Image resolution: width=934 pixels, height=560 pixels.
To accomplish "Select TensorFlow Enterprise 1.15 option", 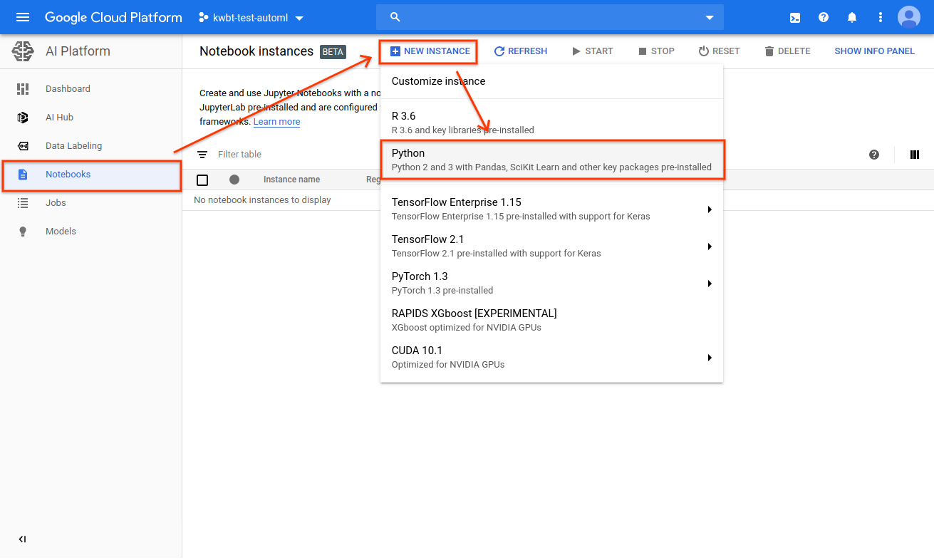I will point(551,209).
